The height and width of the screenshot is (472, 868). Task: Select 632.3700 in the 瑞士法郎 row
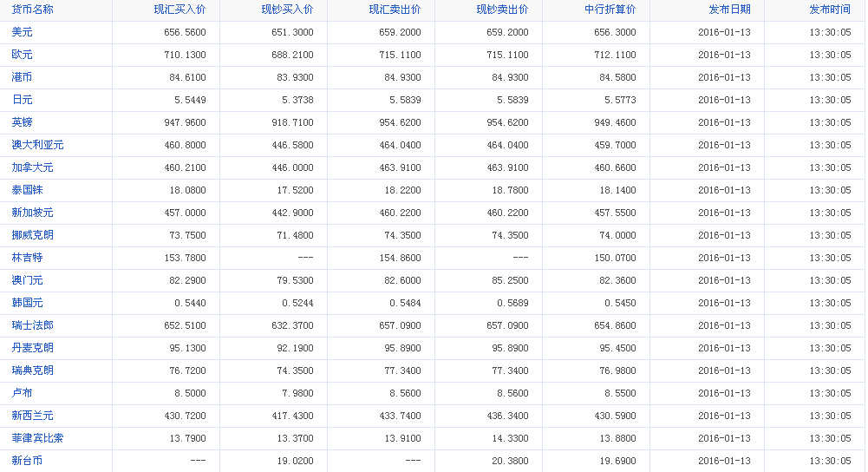tap(292, 325)
